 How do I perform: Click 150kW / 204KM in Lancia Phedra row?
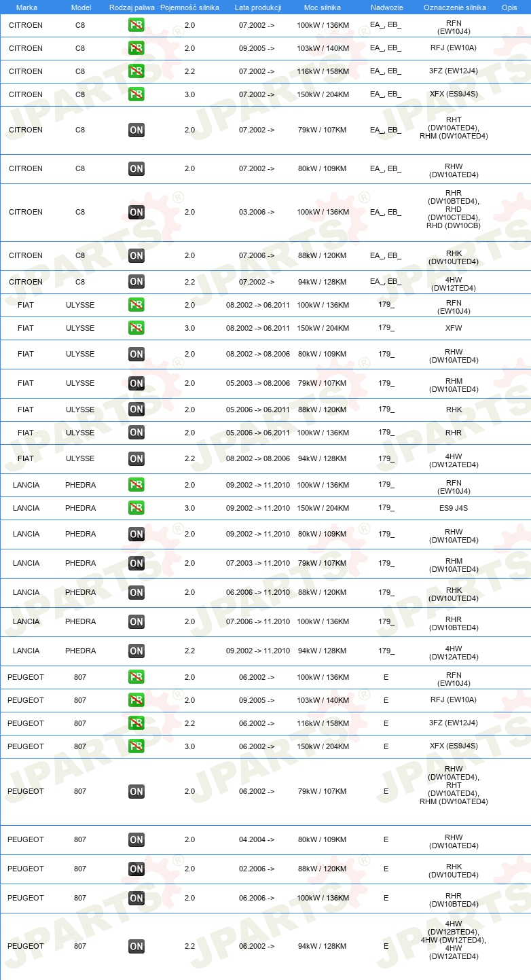[x=323, y=508]
